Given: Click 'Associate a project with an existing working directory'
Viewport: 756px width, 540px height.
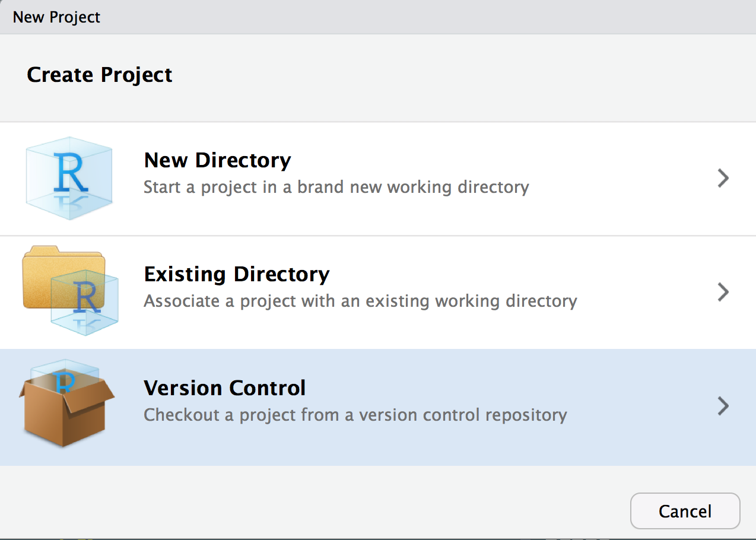Looking at the screenshot, I should click(360, 301).
